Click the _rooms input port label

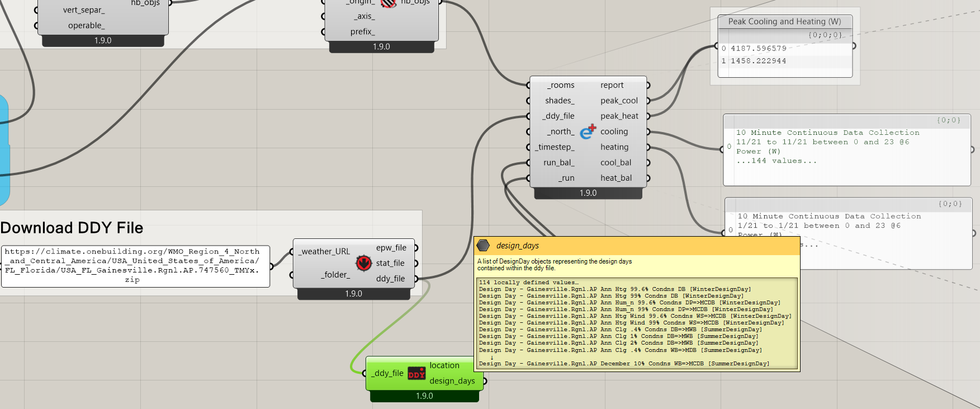pos(561,85)
